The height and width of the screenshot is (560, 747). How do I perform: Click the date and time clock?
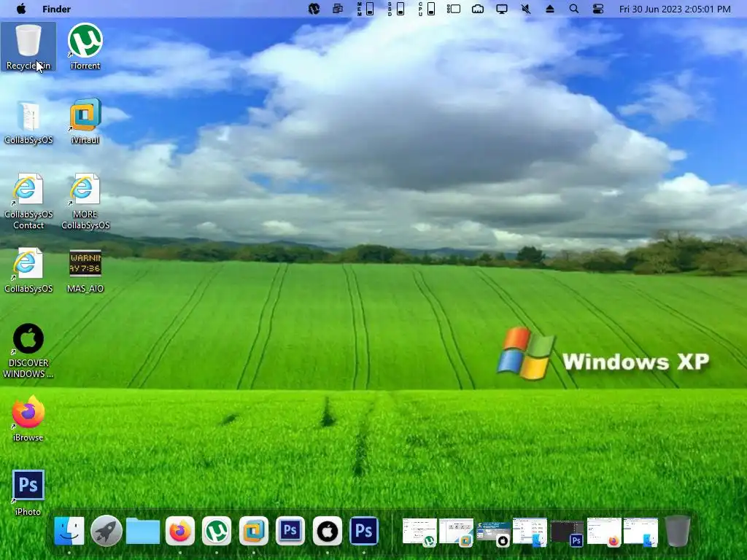(x=675, y=9)
